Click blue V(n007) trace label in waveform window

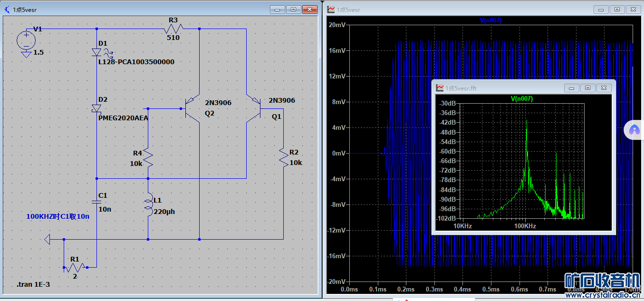tap(490, 20)
